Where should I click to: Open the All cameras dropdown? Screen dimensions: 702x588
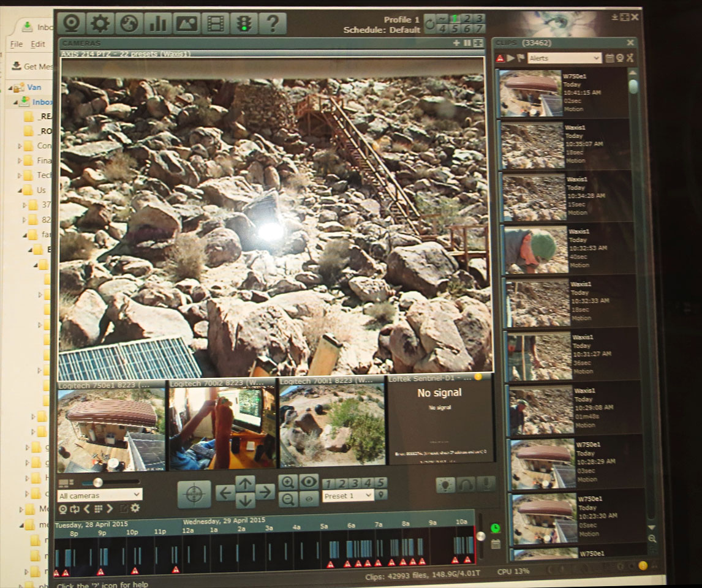point(100,494)
